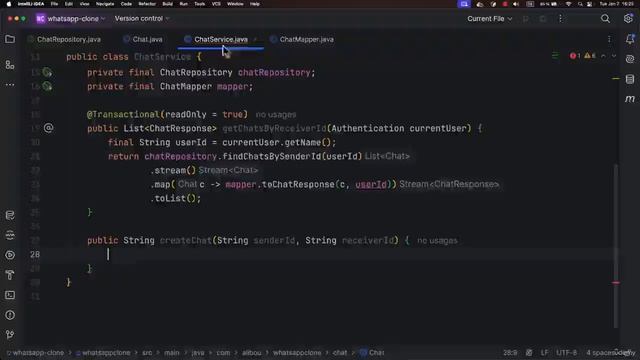640x360 pixels.
Task: Show more tool windows via left-sidebar ellipsis
Action: point(10,84)
